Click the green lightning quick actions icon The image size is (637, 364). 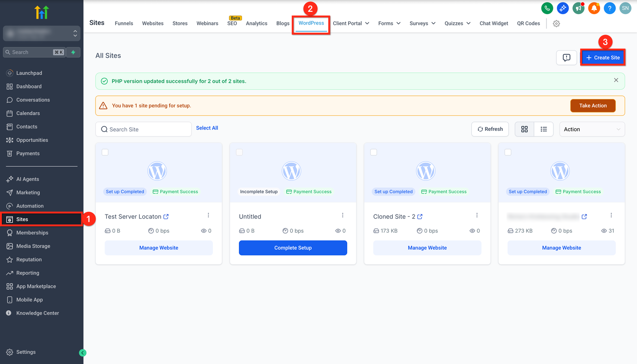[73, 52]
